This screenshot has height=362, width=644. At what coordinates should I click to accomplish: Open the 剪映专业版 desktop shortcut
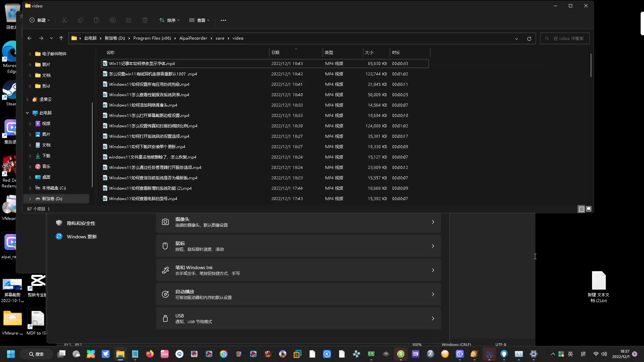pyautogui.click(x=37, y=286)
